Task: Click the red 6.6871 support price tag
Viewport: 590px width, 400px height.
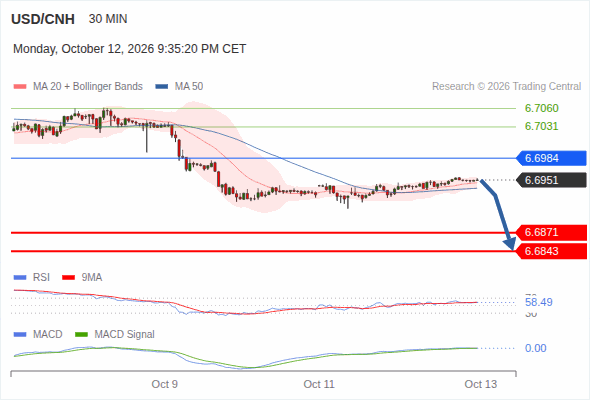Action: 551,233
